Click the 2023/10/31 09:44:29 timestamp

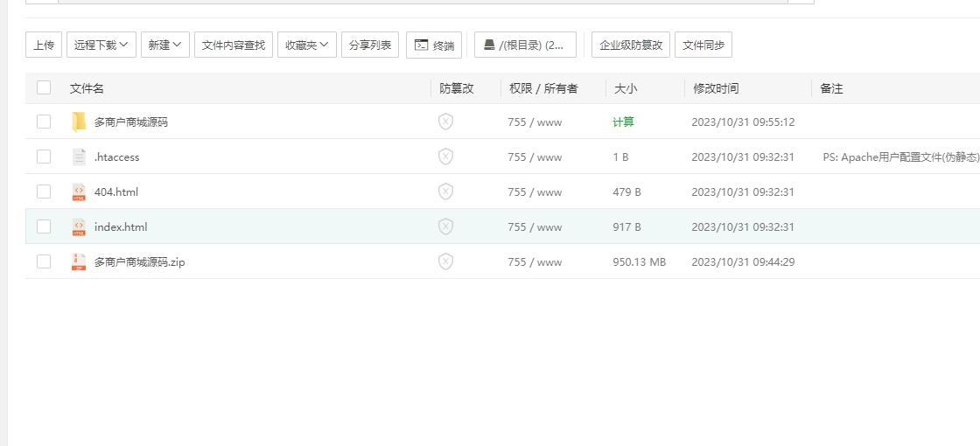click(x=743, y=261)
